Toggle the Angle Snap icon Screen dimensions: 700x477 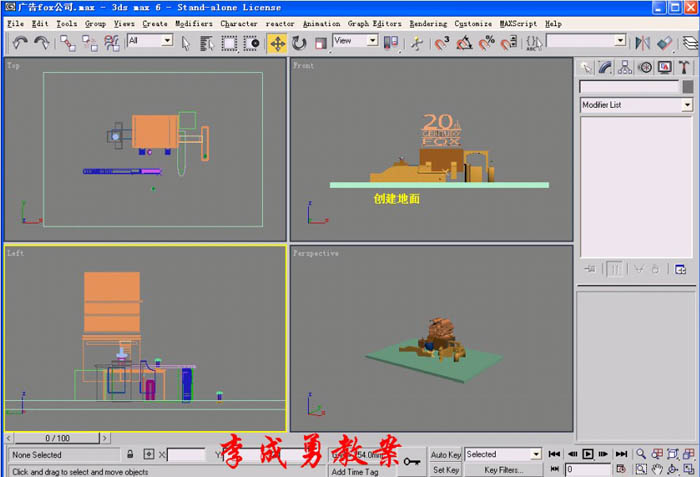coord(464,43)
